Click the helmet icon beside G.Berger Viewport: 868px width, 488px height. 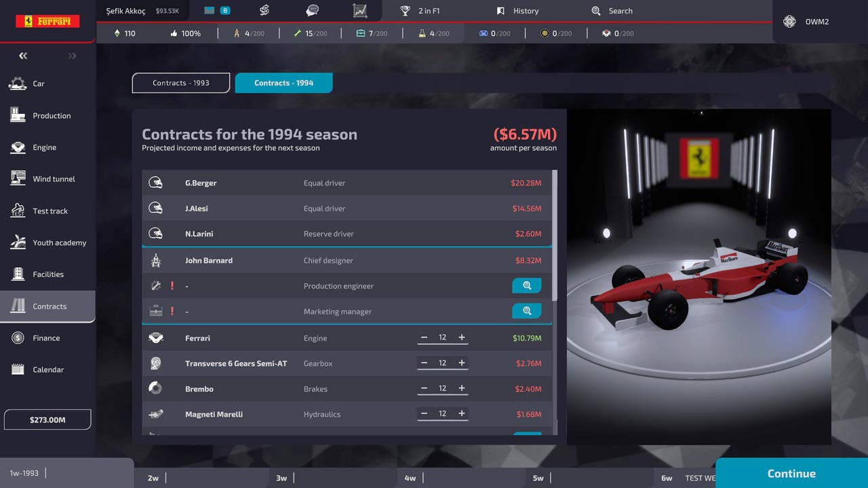[x=155, y=183]
